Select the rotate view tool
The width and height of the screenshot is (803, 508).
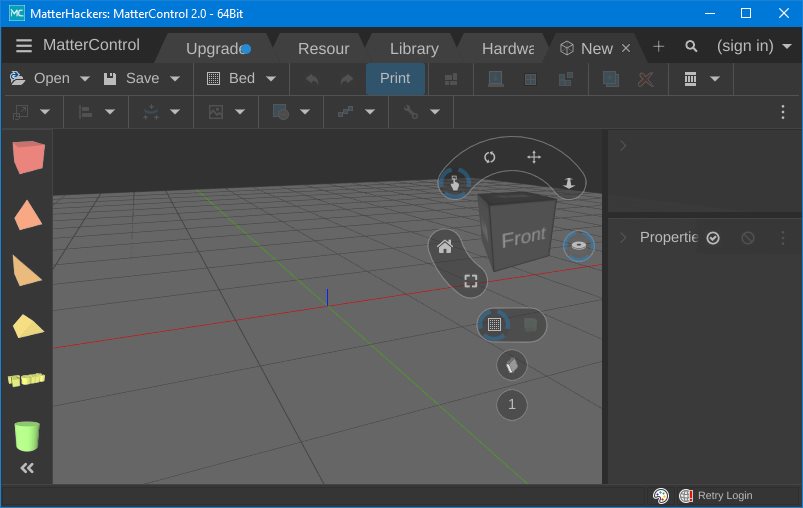(490, 157)
